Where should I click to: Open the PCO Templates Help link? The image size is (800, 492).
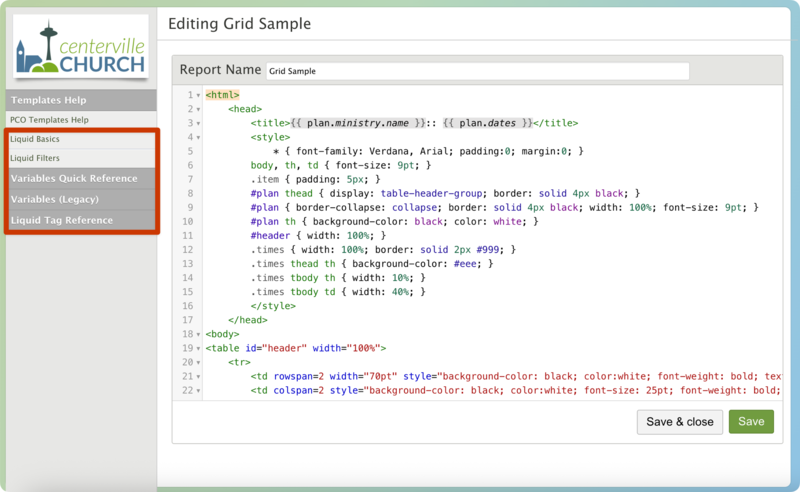49,120
